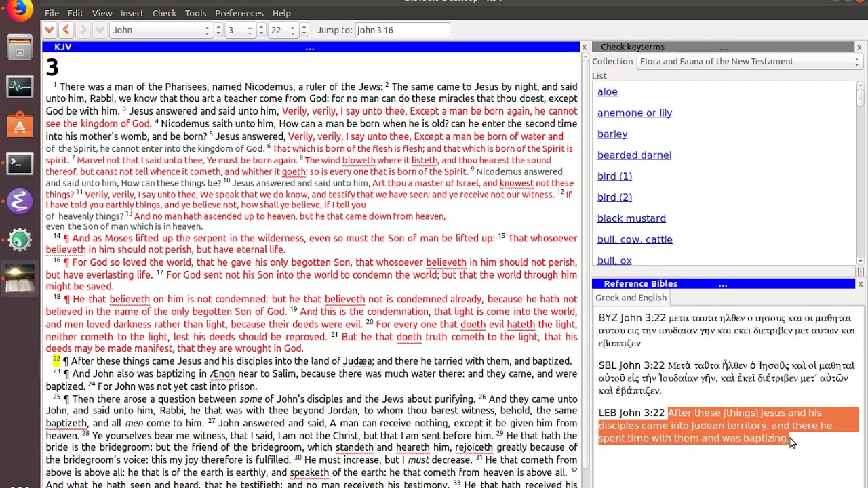This screenshot has height=488, width=868.
Task: Open Ubuntu Software from the dock
Action: (20, 125)
